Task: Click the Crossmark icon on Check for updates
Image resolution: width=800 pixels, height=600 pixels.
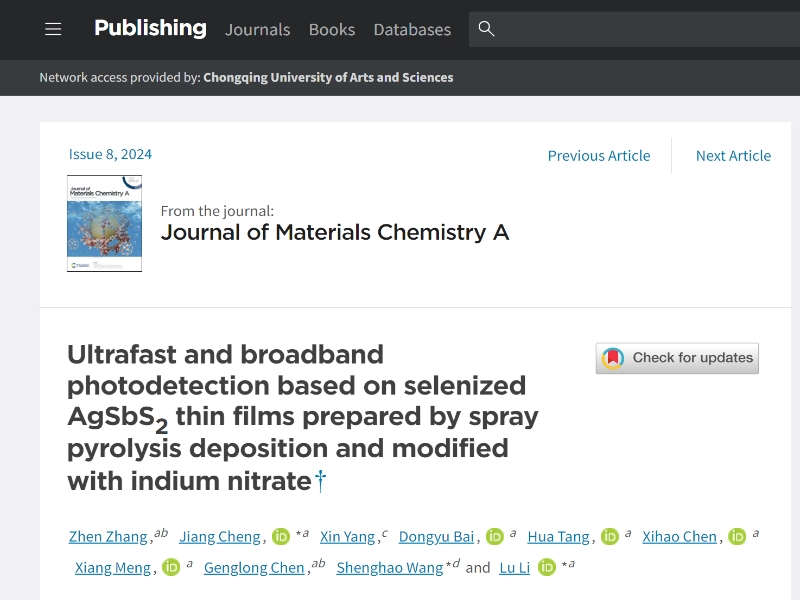Action: (610, 358)
